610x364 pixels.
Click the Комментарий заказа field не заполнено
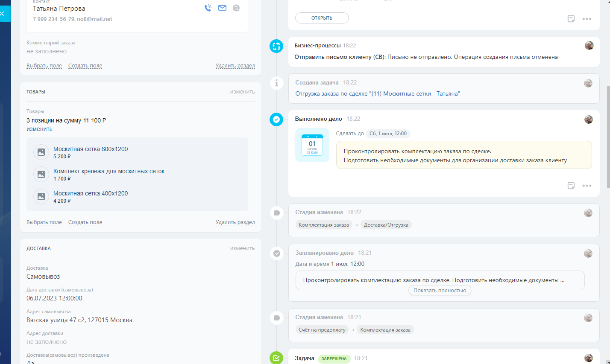[x=47, y=51]
